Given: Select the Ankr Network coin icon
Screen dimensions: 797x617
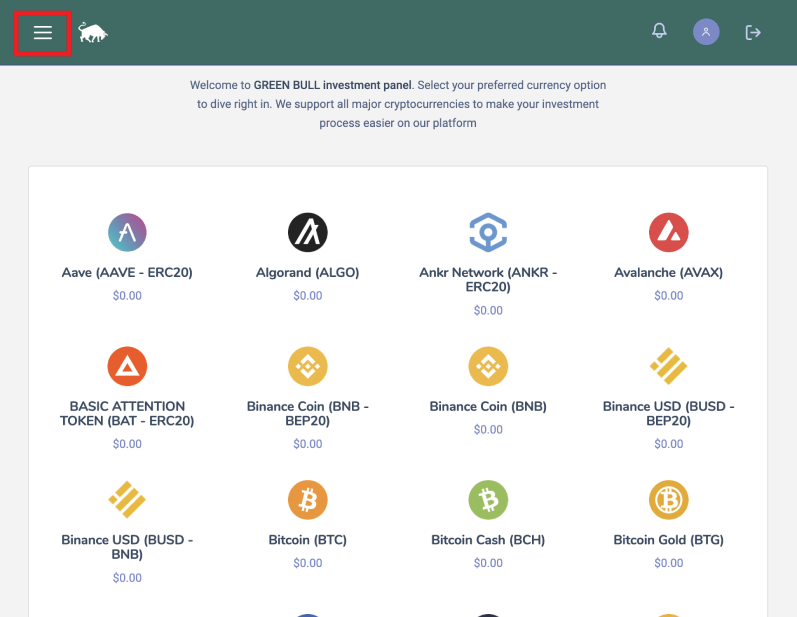Looking at the screenshot, I should [x=488, y=232].
